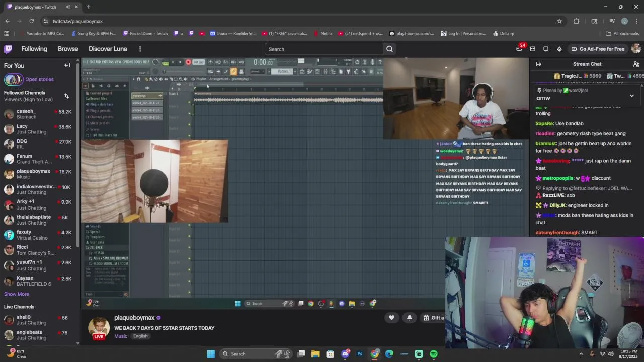The width and height of the screenshot is (644, 362).
Task: Click the Chrome address bar URL
Action: click(77, 21)
